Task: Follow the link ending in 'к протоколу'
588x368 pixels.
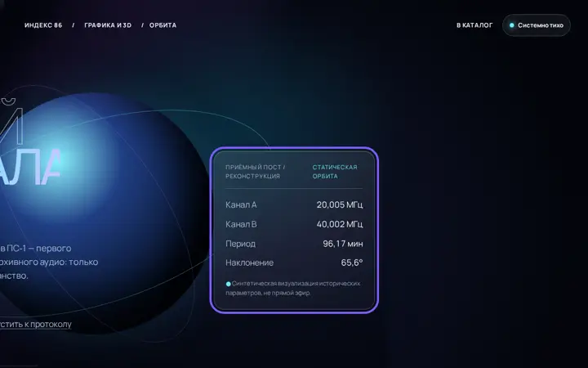Action: (x=35, y=324)
